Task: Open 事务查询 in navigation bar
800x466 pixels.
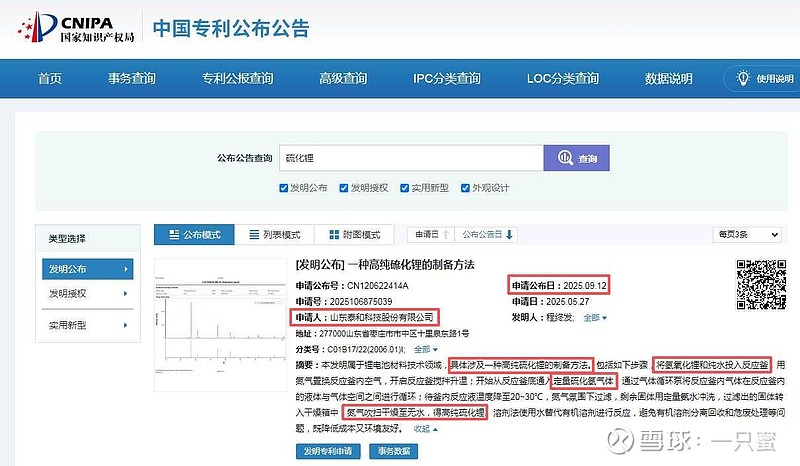Action: point(132,78)
